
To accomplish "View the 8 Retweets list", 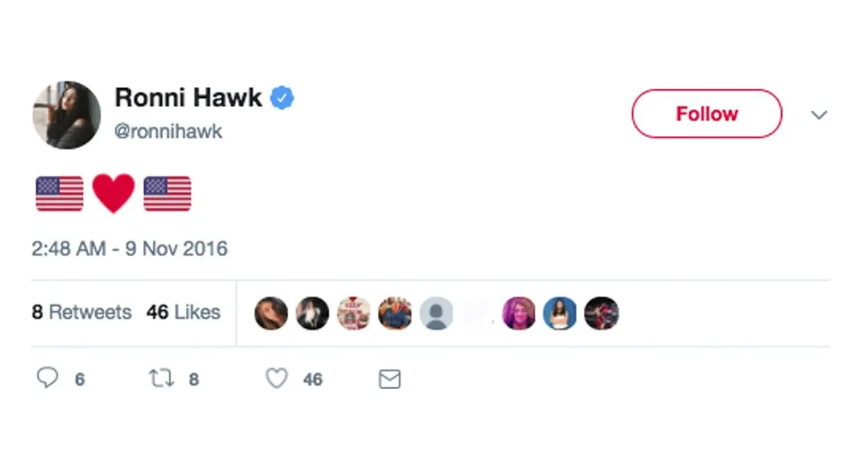I will [81, 313].
